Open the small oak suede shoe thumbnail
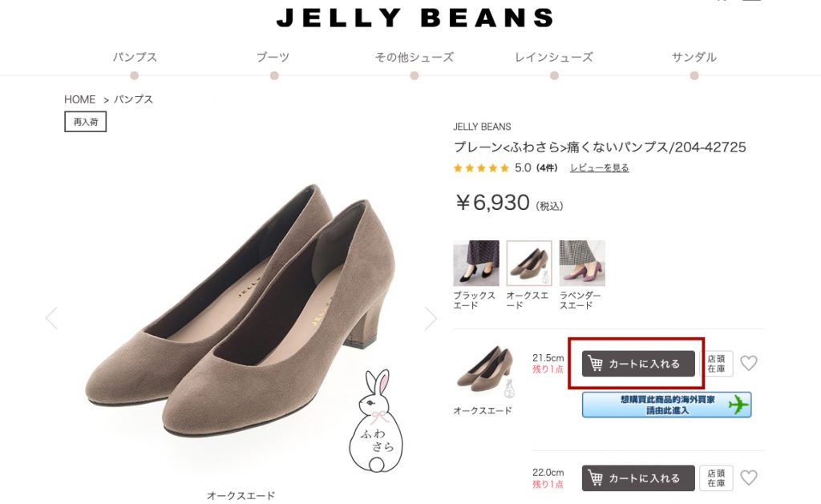821x504 pixels. [482, 369]
